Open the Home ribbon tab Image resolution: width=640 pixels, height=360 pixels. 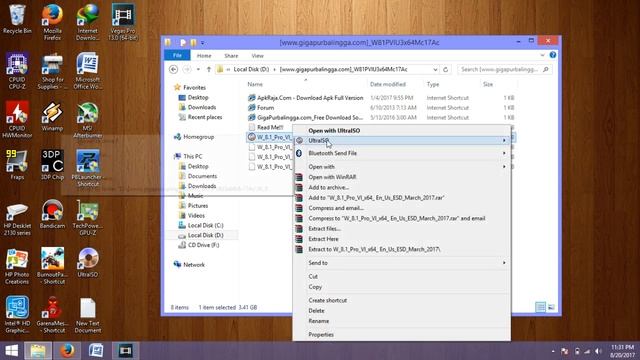click(204, 56)
